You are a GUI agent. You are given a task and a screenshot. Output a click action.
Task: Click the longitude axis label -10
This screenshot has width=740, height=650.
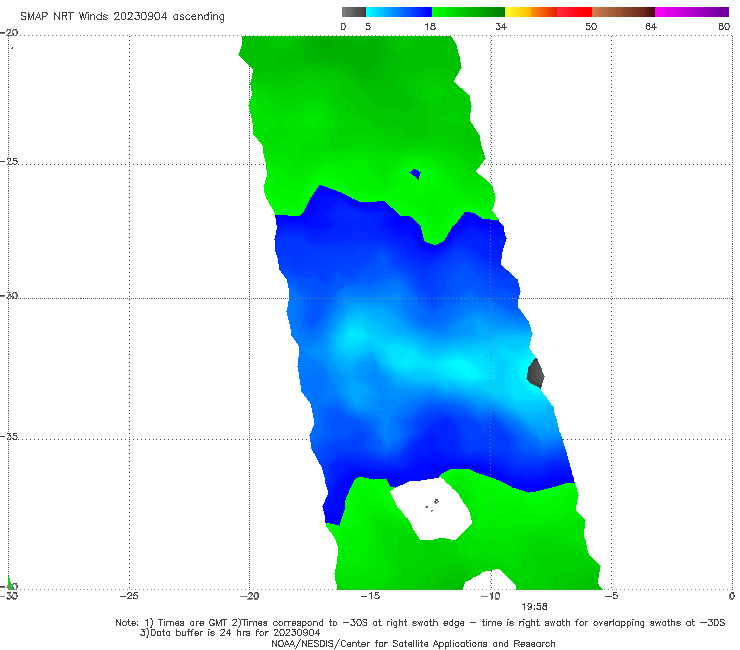[x=490, y=596]
